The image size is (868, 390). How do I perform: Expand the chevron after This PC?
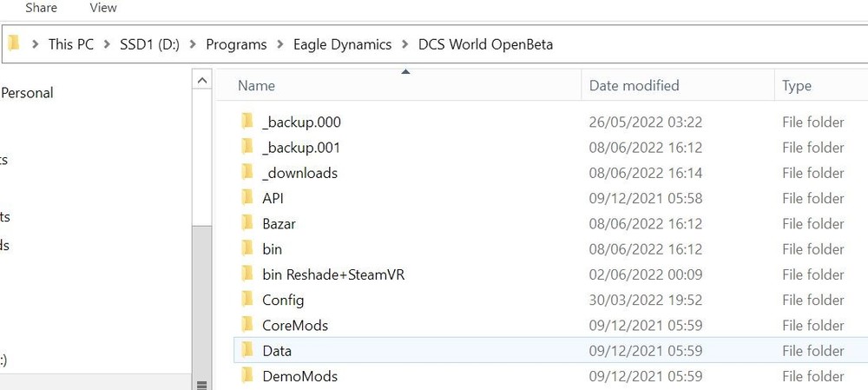[x=107, y=44]
